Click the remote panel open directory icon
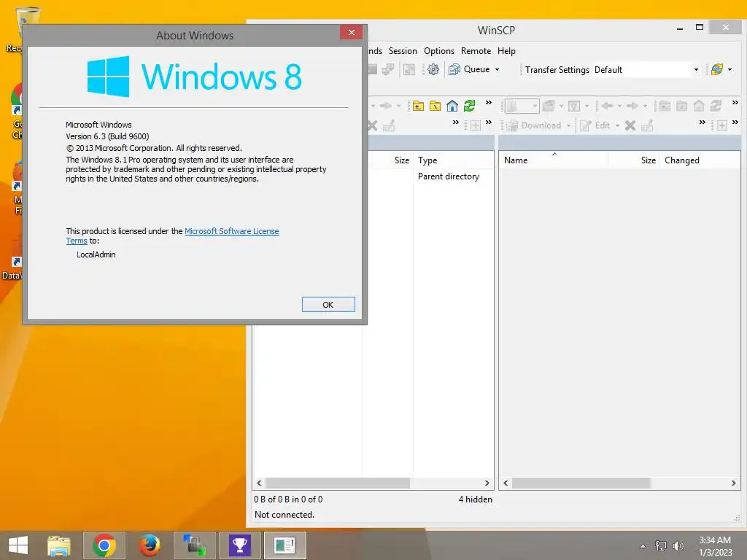Viewport: 747px width, 560px height. coord(549,106)
